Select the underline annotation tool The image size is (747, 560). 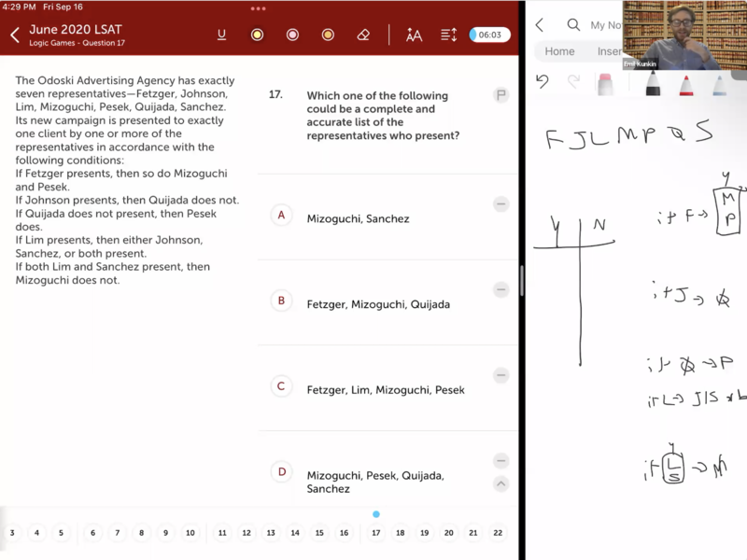[x=221, y=35]
